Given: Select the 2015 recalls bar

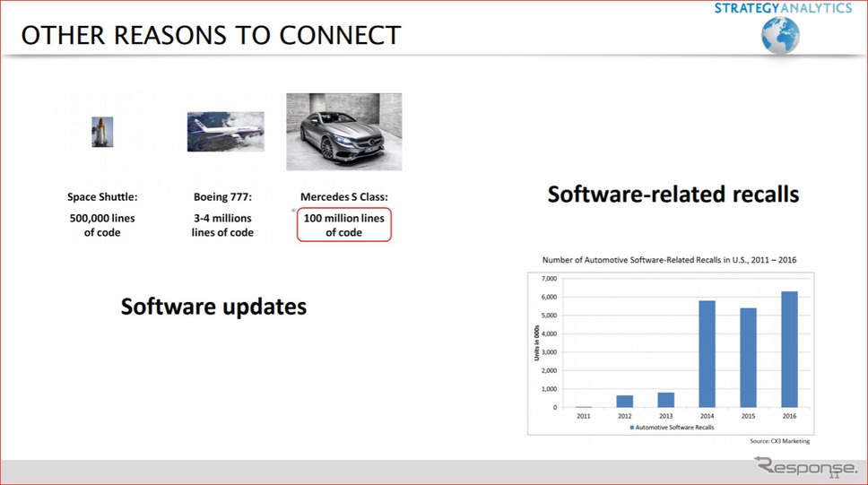Looking at the screenshot, I should 749,358.
